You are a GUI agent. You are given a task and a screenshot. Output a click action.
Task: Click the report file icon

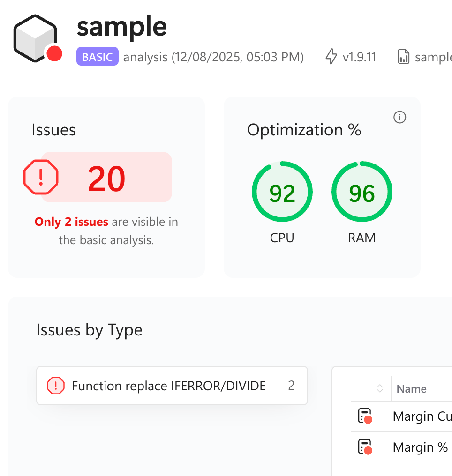click(403, 57)
